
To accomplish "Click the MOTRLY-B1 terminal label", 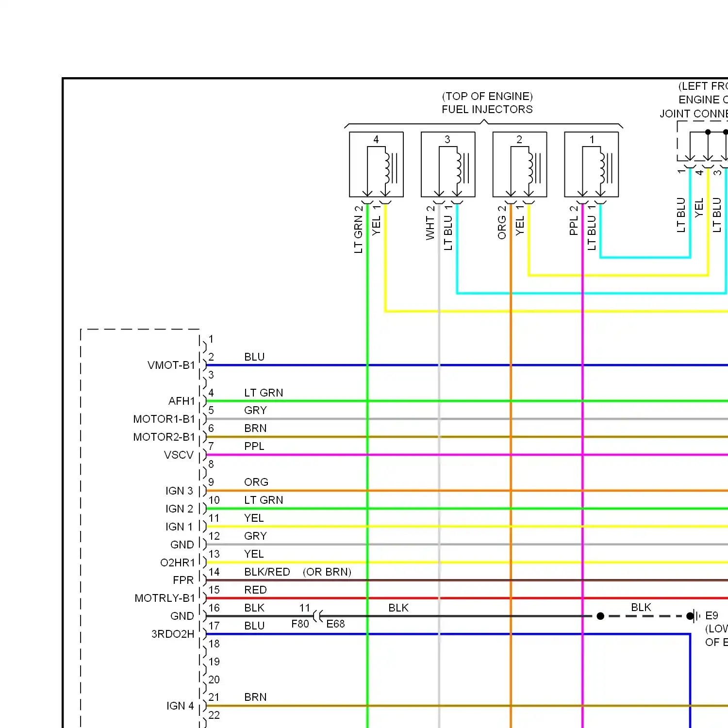I will click(x=165, y=598).
